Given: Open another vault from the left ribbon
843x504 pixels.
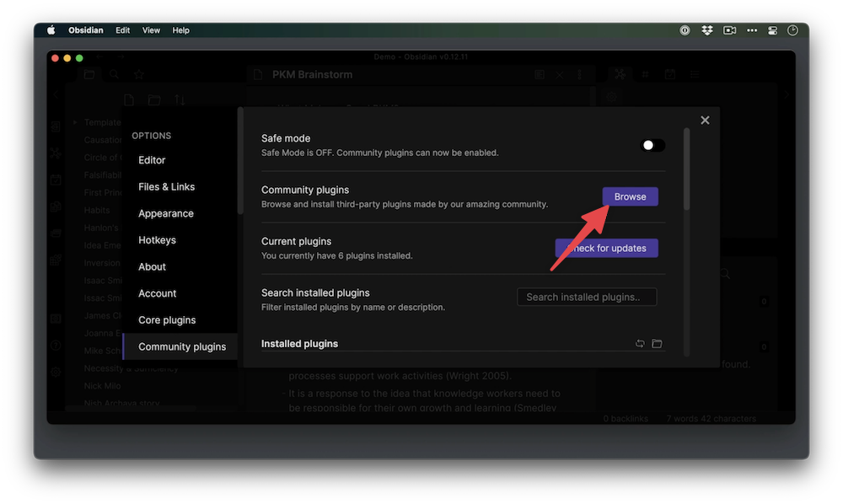Looking at the screenshot, I should (56, 319).
